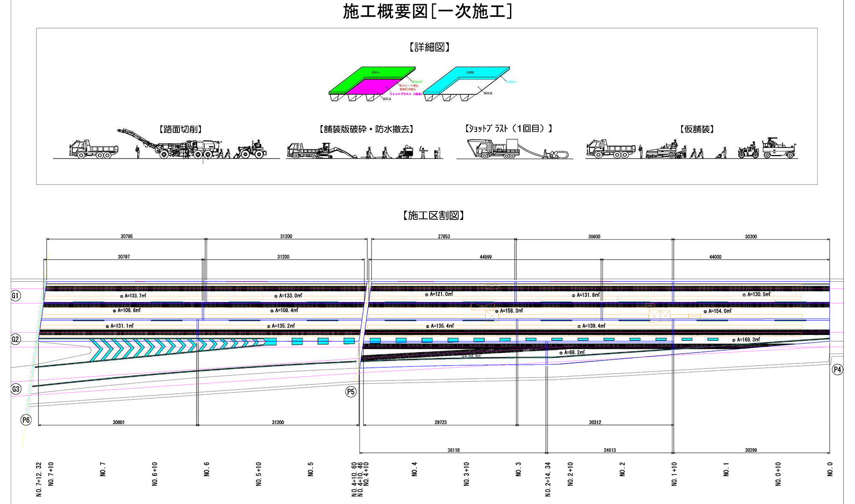This screenshot has height=504, width=855.
Task: Click the A=133.7㎡ area label
Action: point(135,296)
